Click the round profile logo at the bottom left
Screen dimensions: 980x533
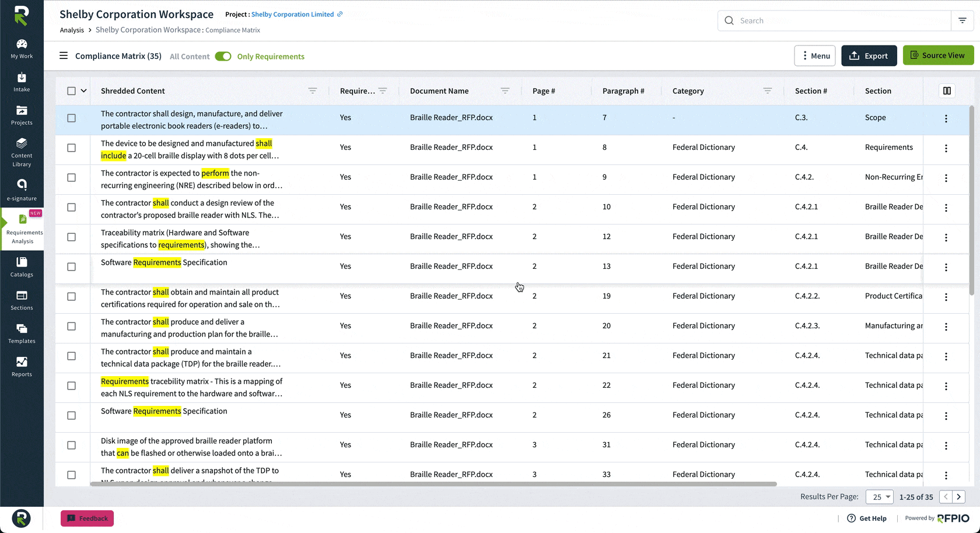[x=22, y=518]
